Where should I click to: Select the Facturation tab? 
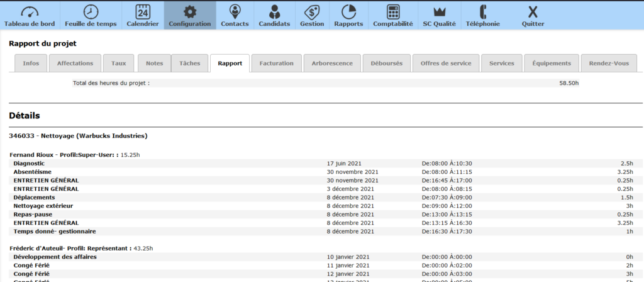point(276,64)
